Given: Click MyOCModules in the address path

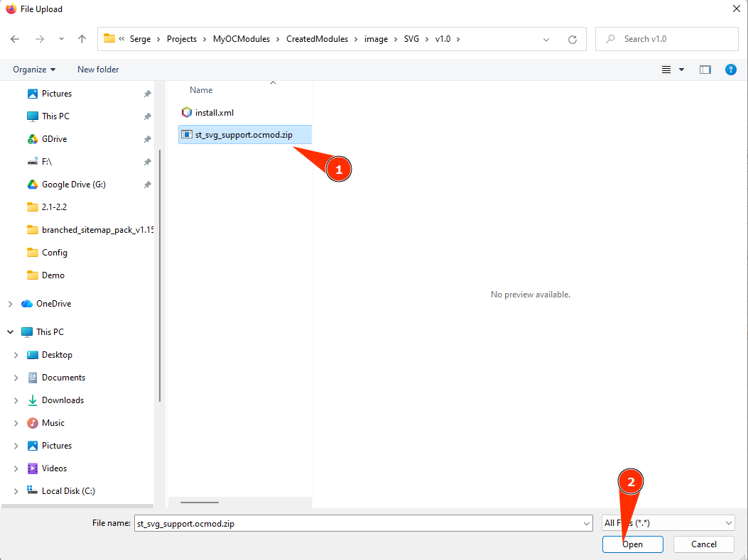Looking at the screenshot, I should coord(242,39).
